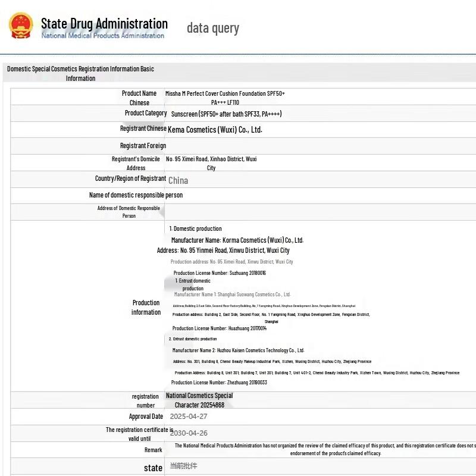Click the Approval Date label

click(146, 416)
